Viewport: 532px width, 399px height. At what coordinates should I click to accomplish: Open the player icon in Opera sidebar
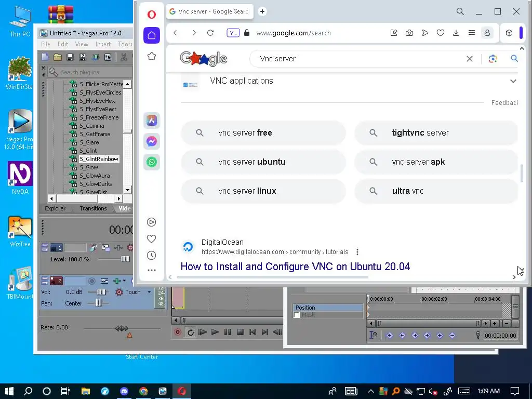[151, 222]
